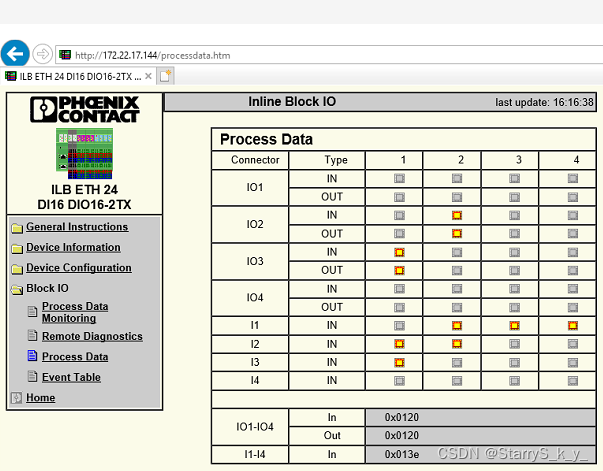
Task: Click the Phoenix Contact logo
Action: [x=85, y=109]
